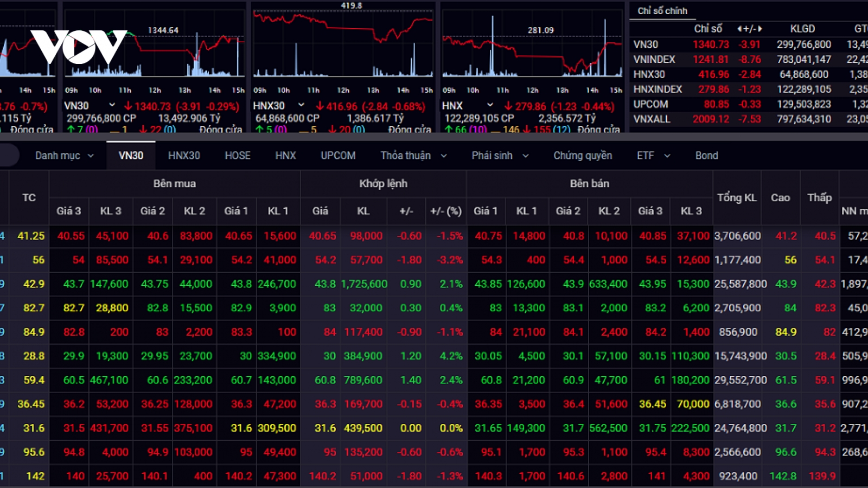Open the Danh mục dropdown
The height and width of the screenshot is (488, 868).
(x=64, y=156)
